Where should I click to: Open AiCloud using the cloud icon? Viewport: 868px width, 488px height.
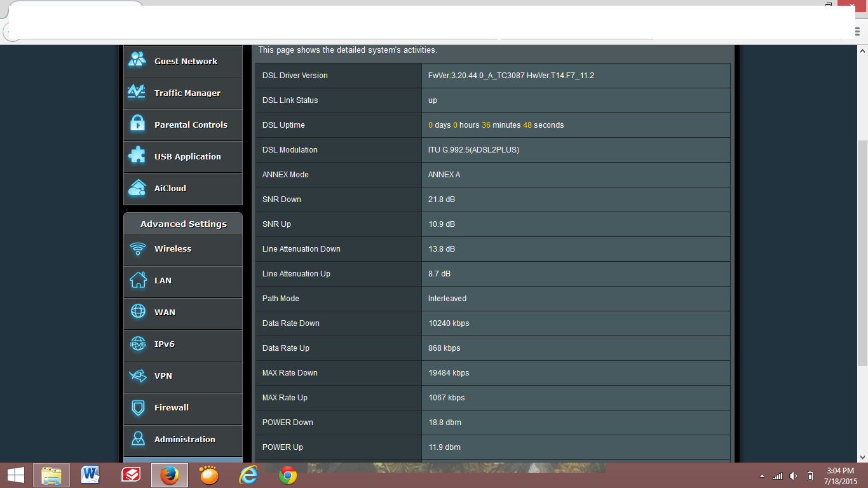point(137,188)
